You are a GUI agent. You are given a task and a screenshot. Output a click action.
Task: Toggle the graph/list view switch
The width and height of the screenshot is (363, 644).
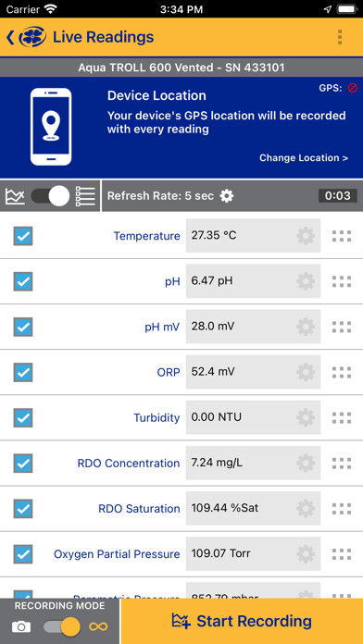click(51, 196)
